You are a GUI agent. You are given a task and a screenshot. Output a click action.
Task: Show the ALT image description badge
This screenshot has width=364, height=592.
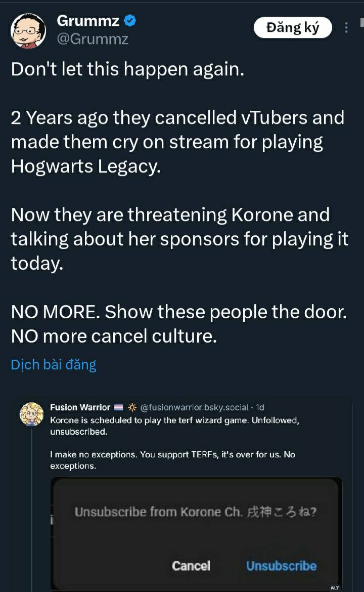coord(335,588)
